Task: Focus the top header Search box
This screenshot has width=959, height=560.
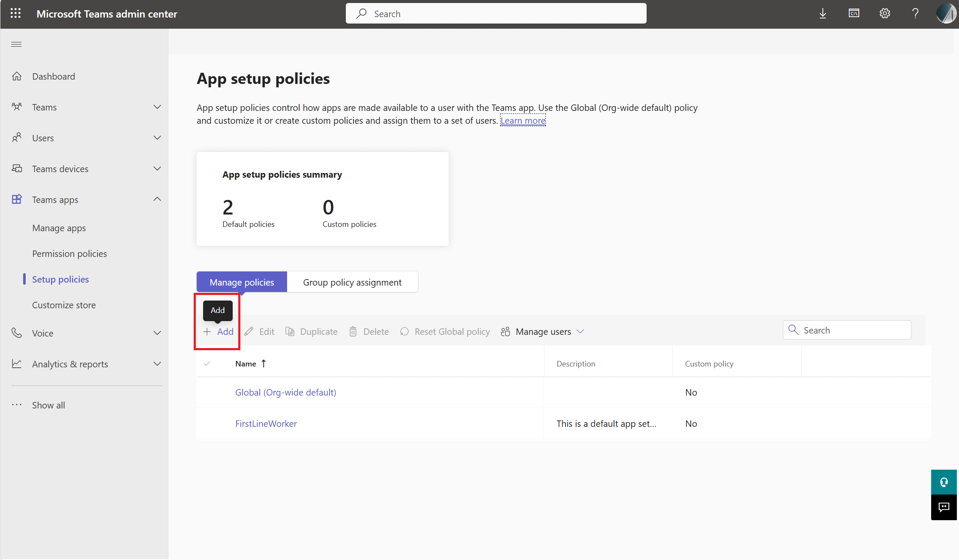Action: click(496, 14)
